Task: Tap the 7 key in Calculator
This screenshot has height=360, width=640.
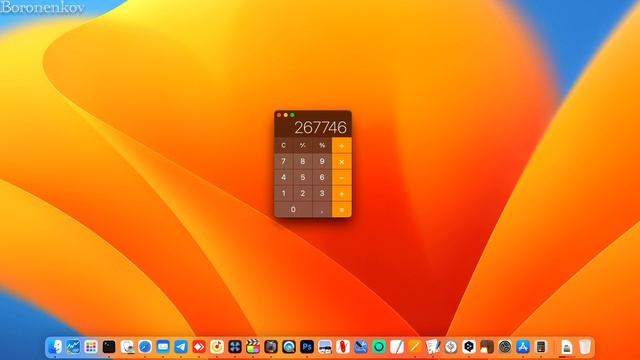Action: 284,162
